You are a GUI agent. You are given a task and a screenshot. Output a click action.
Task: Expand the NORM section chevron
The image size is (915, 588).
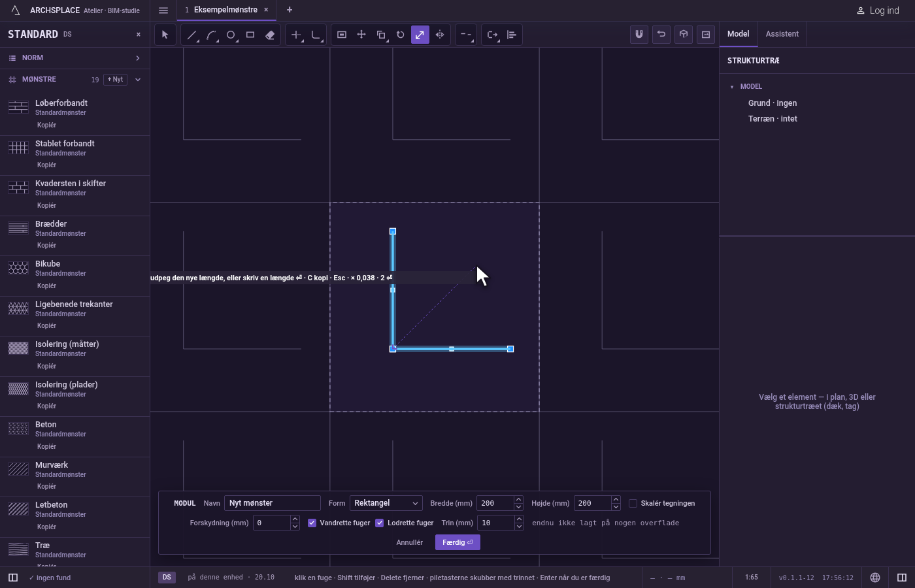[138, 58]
